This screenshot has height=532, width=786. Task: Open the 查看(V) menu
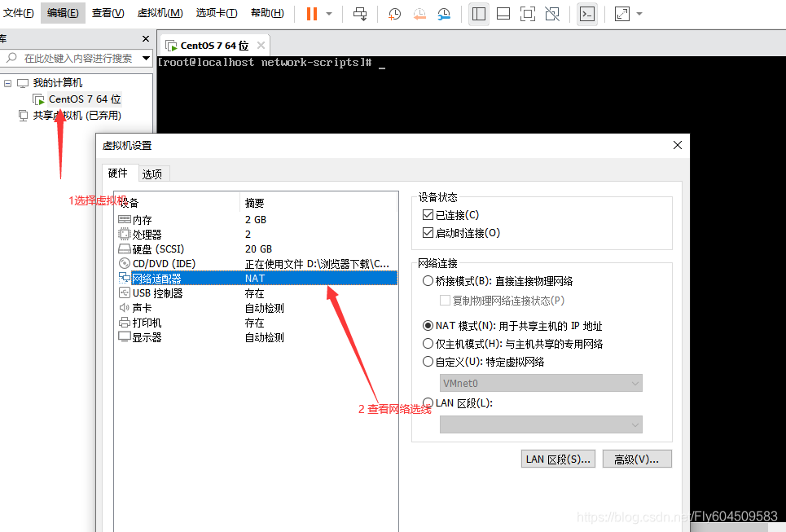[108, 13]
